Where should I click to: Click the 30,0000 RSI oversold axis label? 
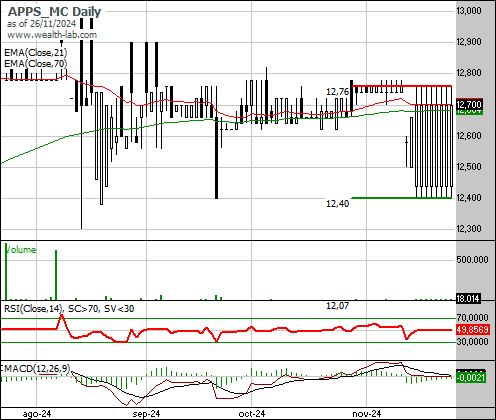(x=472, y=342)
